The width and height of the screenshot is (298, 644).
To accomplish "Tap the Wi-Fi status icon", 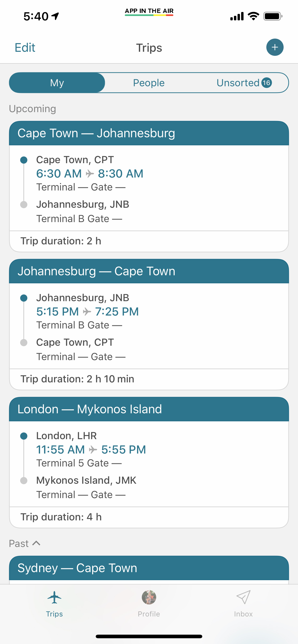I will (x=253, y=16).
